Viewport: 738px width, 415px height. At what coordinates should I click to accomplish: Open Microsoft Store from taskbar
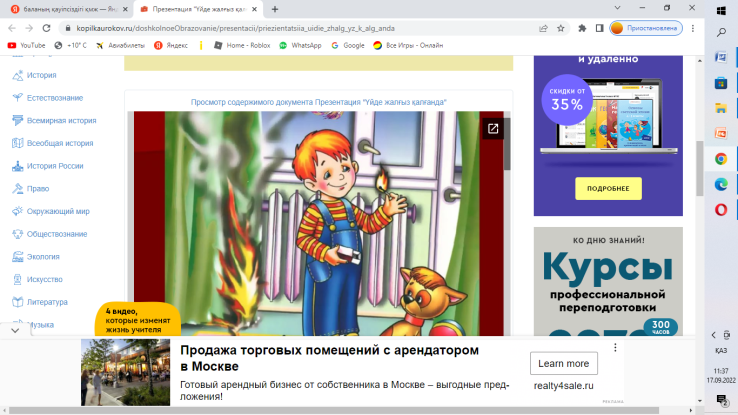click(x=721, y=83)
